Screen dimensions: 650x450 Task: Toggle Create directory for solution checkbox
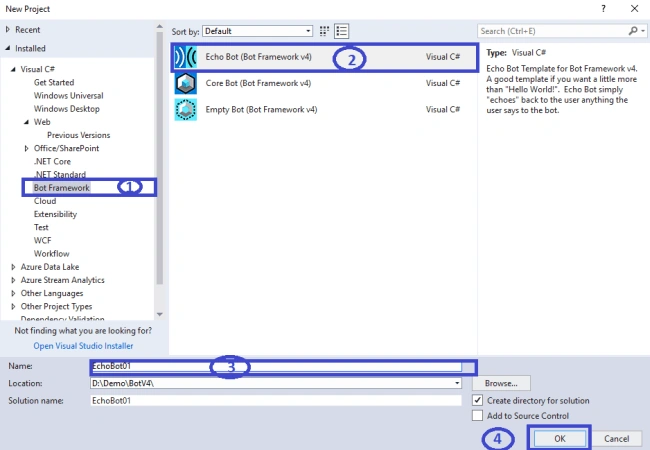(477, 400)
